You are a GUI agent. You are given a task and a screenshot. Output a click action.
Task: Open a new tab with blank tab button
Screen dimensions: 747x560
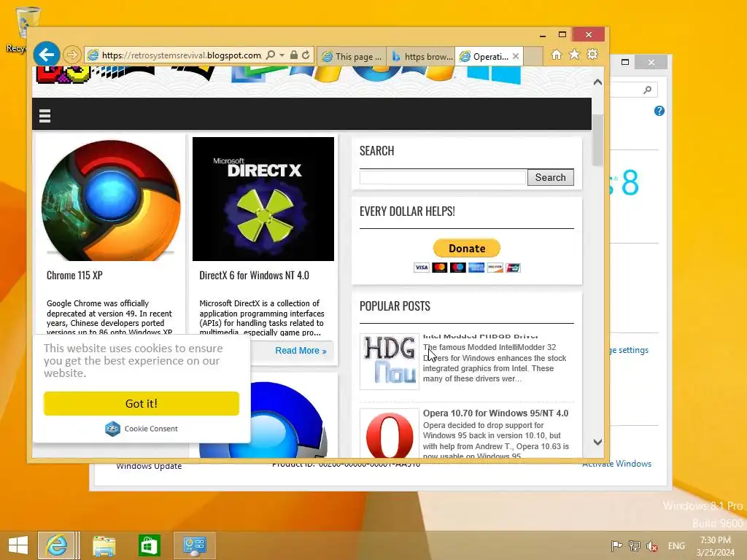533,57
